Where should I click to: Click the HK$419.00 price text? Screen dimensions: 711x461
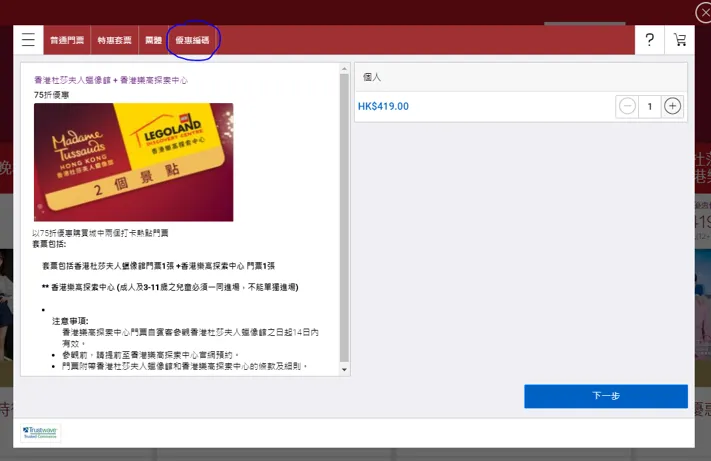(x=383, y=107)
